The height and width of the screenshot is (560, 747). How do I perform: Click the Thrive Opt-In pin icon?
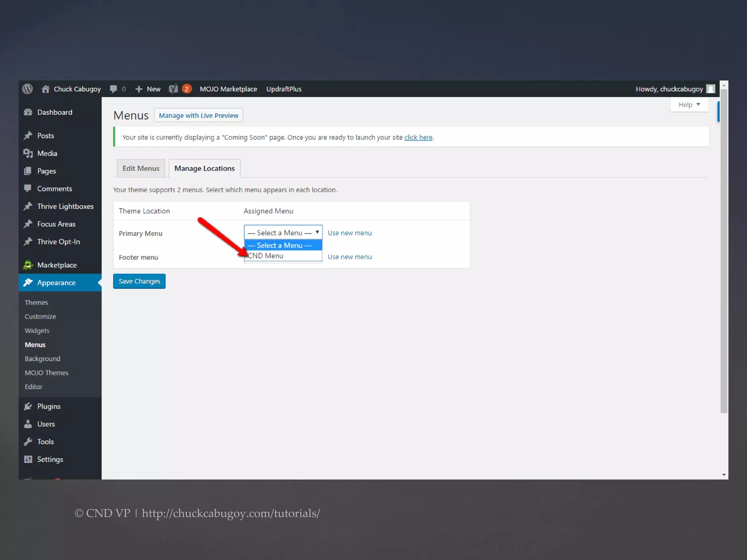coord(28,242)
